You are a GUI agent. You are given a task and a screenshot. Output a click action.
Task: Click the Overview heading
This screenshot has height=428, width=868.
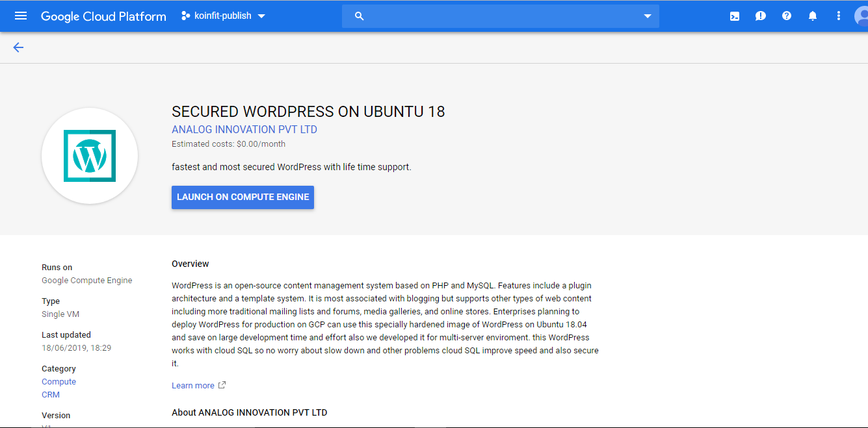[x=191, y=264]
